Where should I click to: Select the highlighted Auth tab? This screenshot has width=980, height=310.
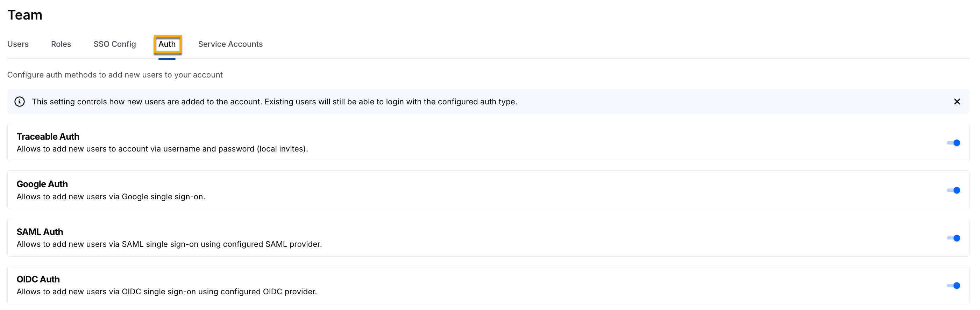[x=167, y=44]
